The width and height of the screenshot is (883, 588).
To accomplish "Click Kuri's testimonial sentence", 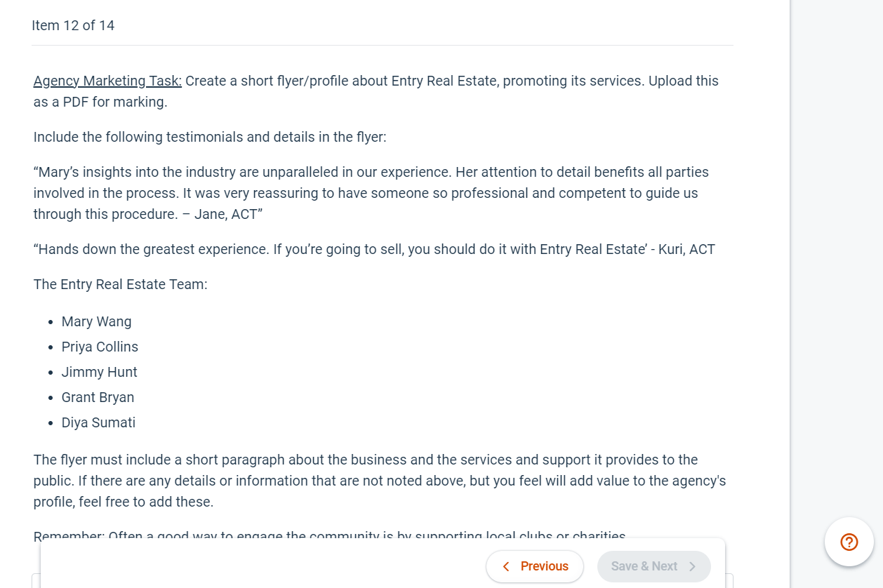I will (x=374, y=249).
